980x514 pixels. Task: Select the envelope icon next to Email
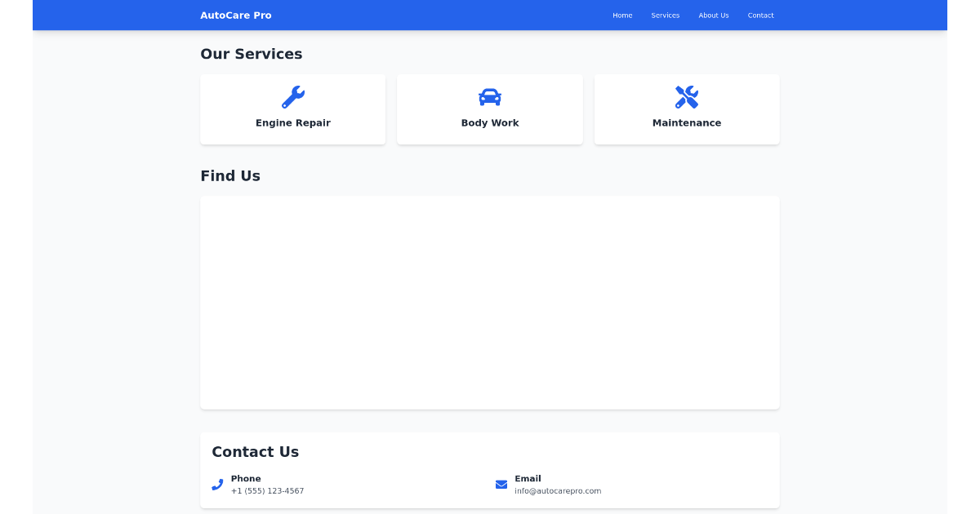click(x=501, y=484)
